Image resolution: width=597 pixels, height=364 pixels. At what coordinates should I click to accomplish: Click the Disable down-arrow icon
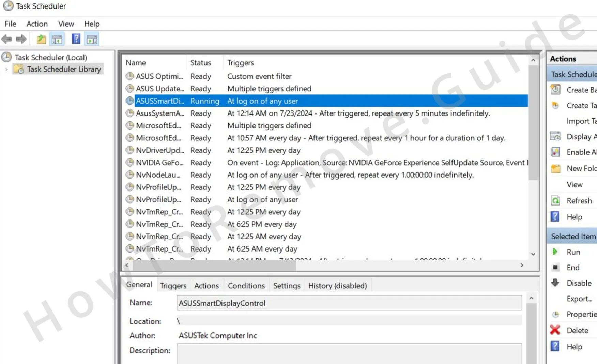(x=555, y=283)
